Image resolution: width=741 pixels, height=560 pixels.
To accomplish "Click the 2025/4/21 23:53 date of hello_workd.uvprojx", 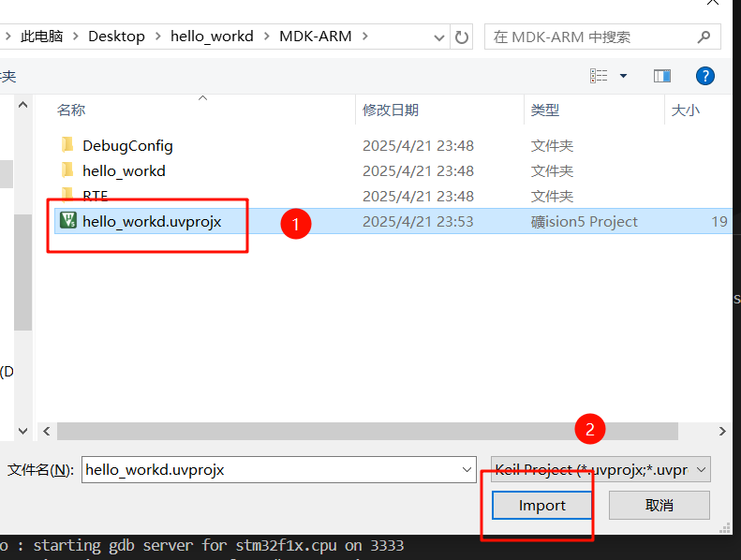I will point(418,222).
